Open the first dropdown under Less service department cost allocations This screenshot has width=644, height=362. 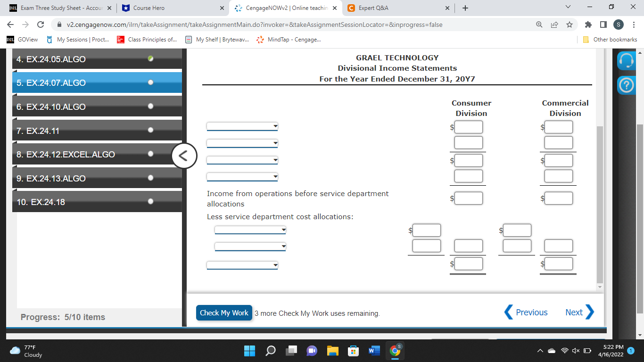250,230
